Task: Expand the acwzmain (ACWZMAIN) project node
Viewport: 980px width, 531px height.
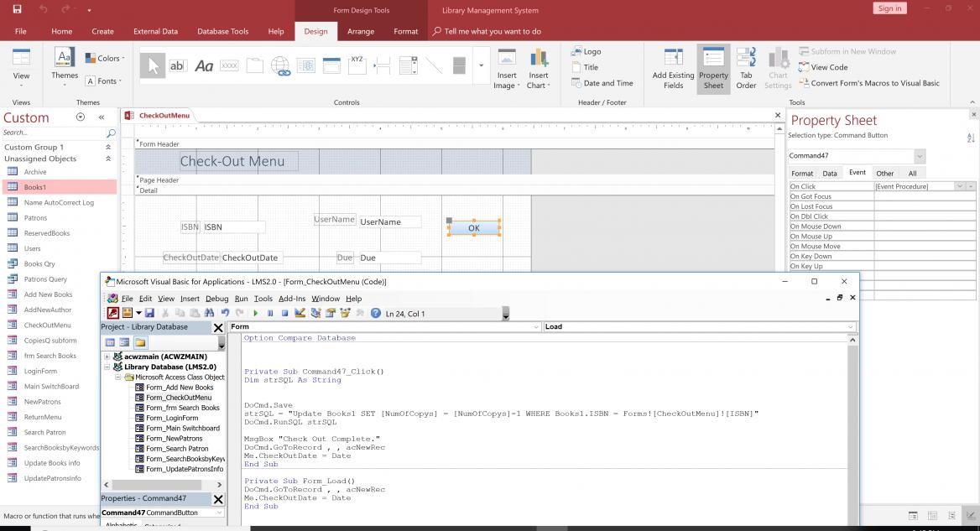Action: (x=107, y=357)
